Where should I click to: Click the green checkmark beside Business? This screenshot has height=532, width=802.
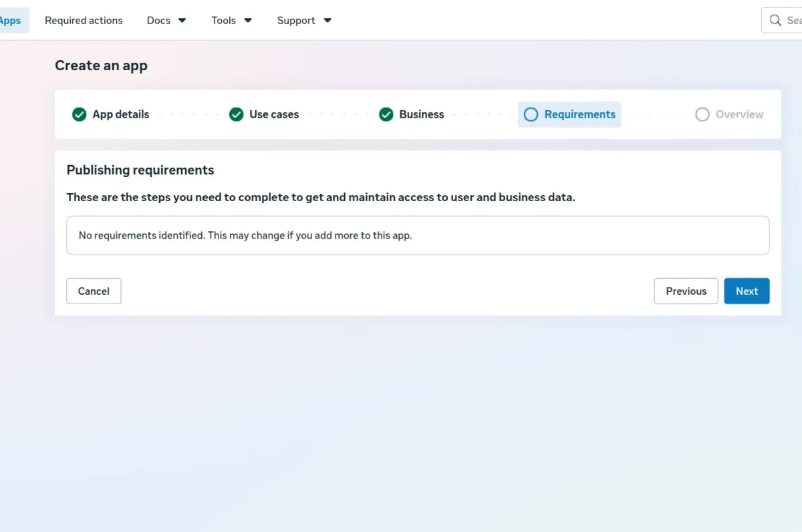coord(386,114)
